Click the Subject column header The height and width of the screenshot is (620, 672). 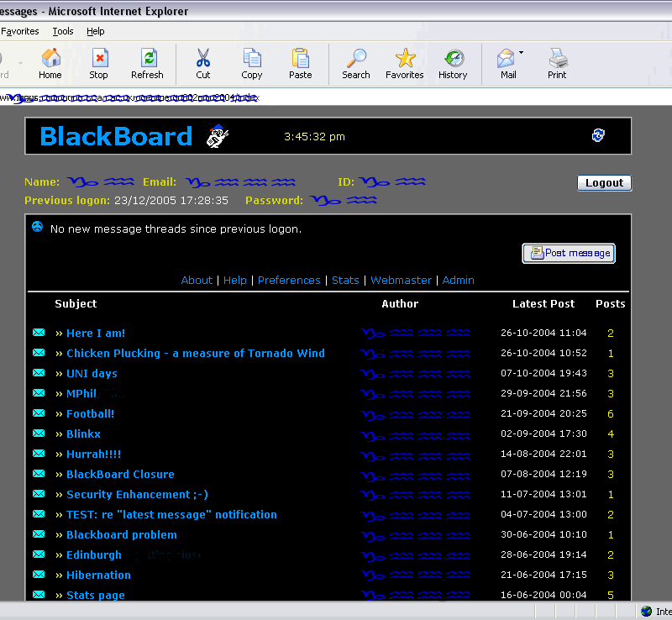point(76,303)
